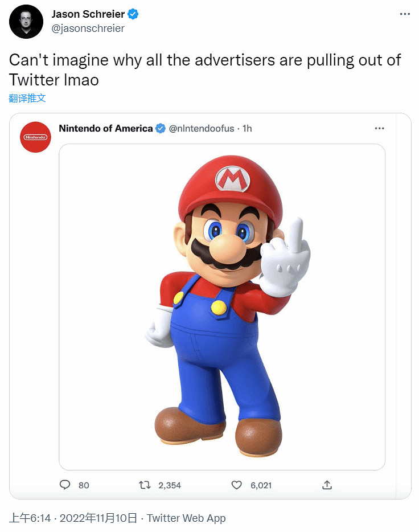Image resolution: width=419 pixels, height=532 pixels.
Task: Click the 2,354 retweet count
Action: tap(170, 485)
